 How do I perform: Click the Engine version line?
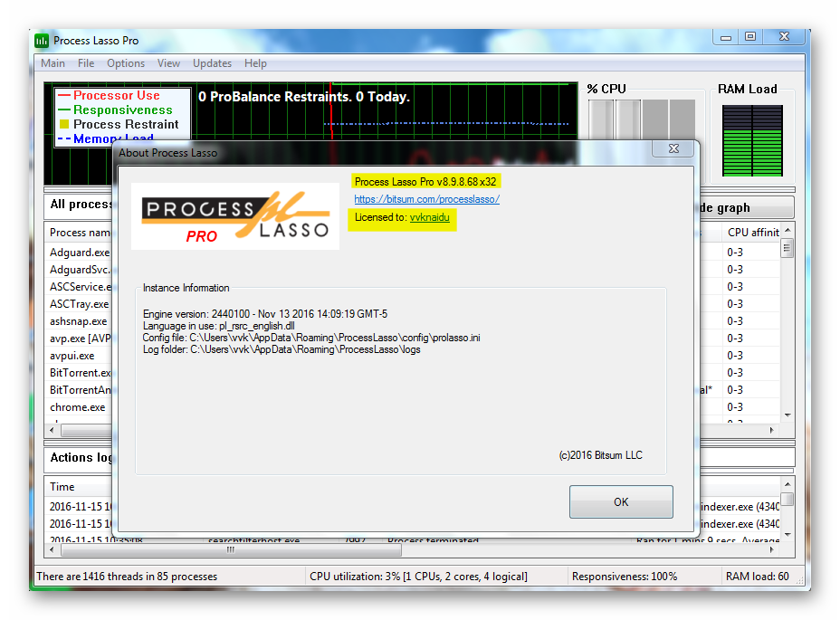click(x=265, y=314)
